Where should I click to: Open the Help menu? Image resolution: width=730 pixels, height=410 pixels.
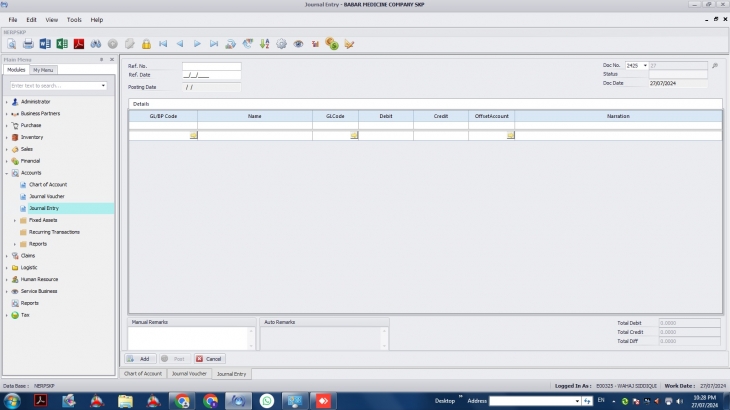coord(96,20)
